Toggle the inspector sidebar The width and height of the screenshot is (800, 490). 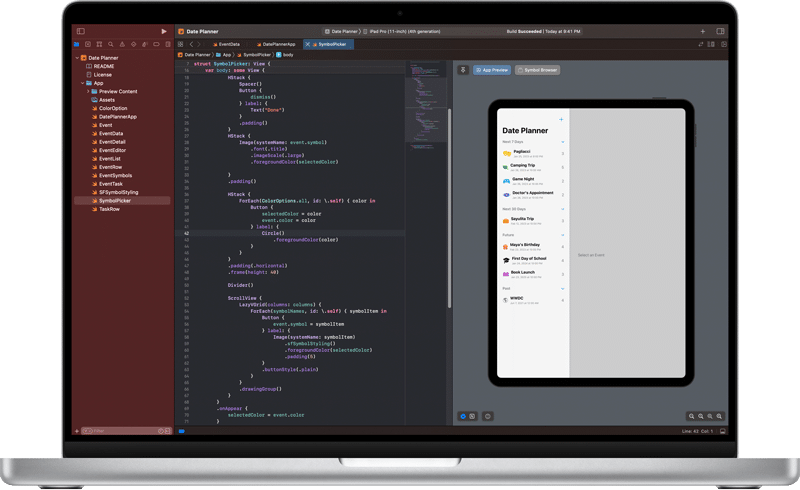tap(720, 31)
